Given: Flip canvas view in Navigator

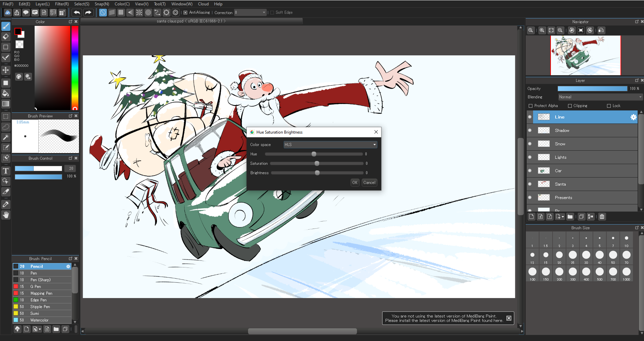Looking at the screenshot, I should (x=601, y=30).
